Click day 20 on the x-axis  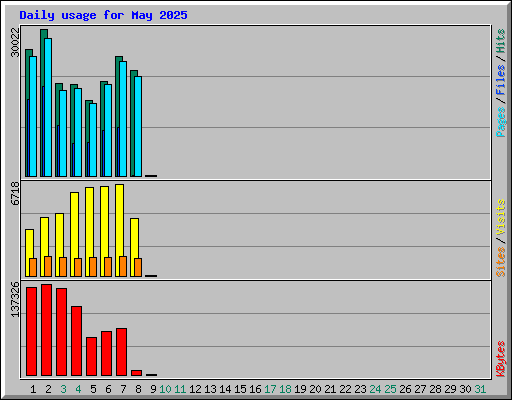coord(315,389)
